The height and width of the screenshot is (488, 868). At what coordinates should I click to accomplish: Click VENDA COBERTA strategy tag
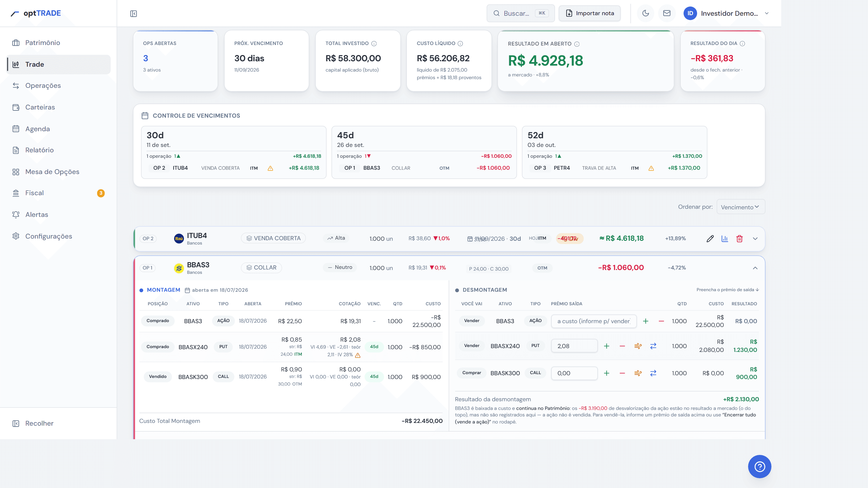pos(273,238)
